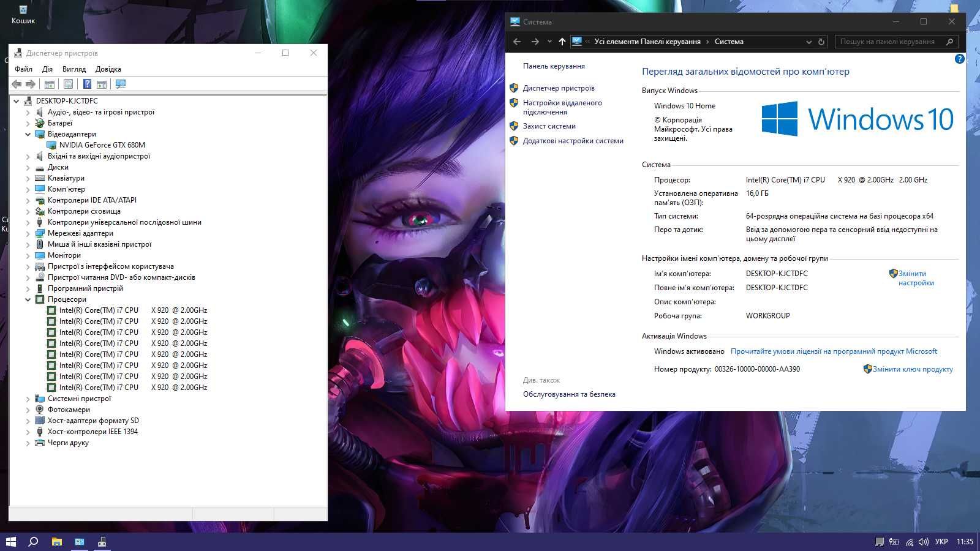Click the blue help icon in System window
Image resolution: width=980 pixels, height=551 pixels.
click(959, 59)
